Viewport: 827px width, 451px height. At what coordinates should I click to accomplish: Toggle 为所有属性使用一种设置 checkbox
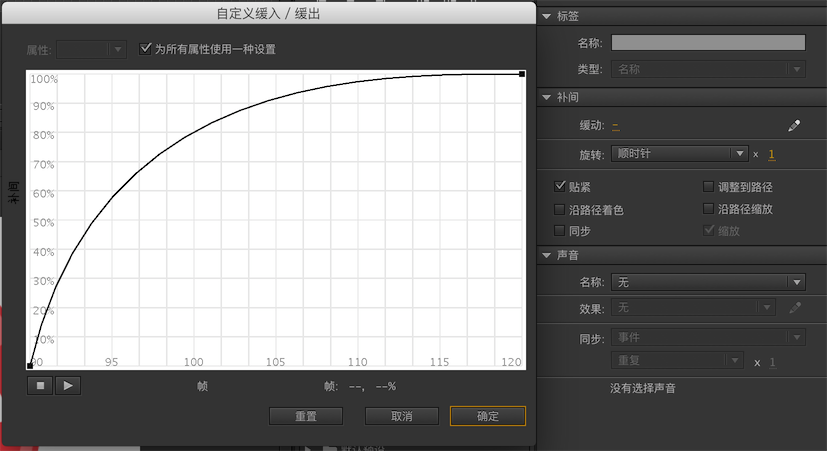pos(146,48)
